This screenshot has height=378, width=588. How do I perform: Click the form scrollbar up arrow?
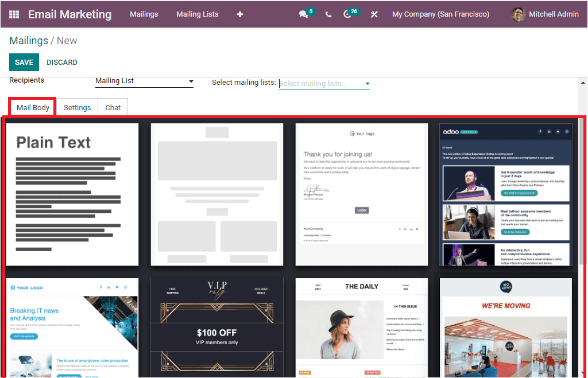(583, 83)
